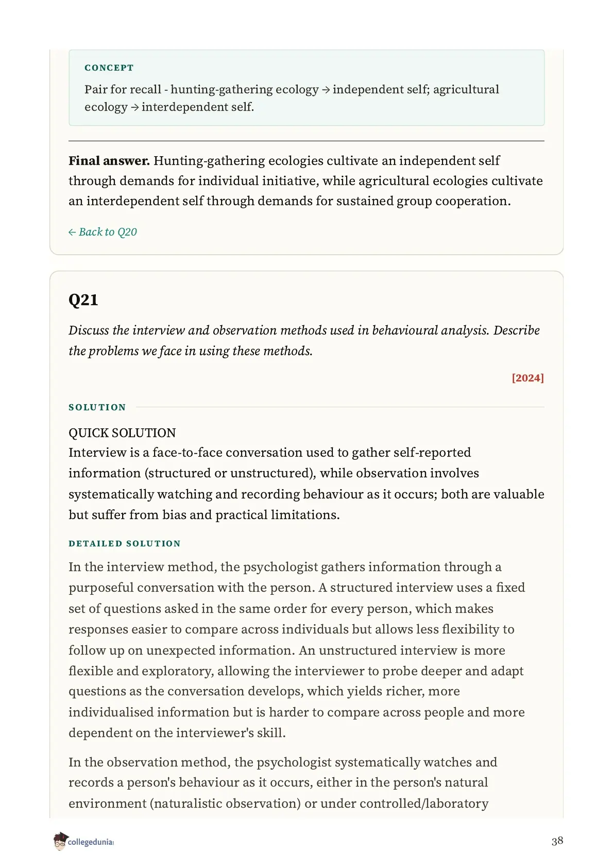The height and width of the screenshot is (868, 613).
Task: Click the italic Q21 question text
Action: (304, 341)
